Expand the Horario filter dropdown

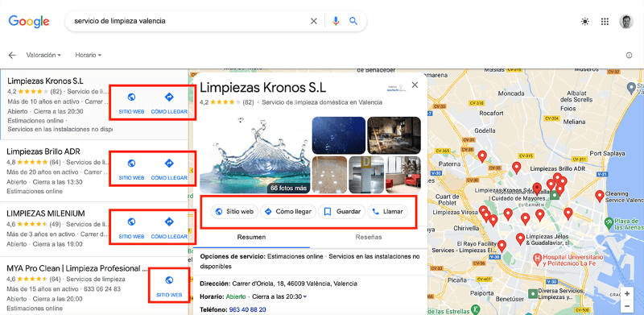[88, 55]
